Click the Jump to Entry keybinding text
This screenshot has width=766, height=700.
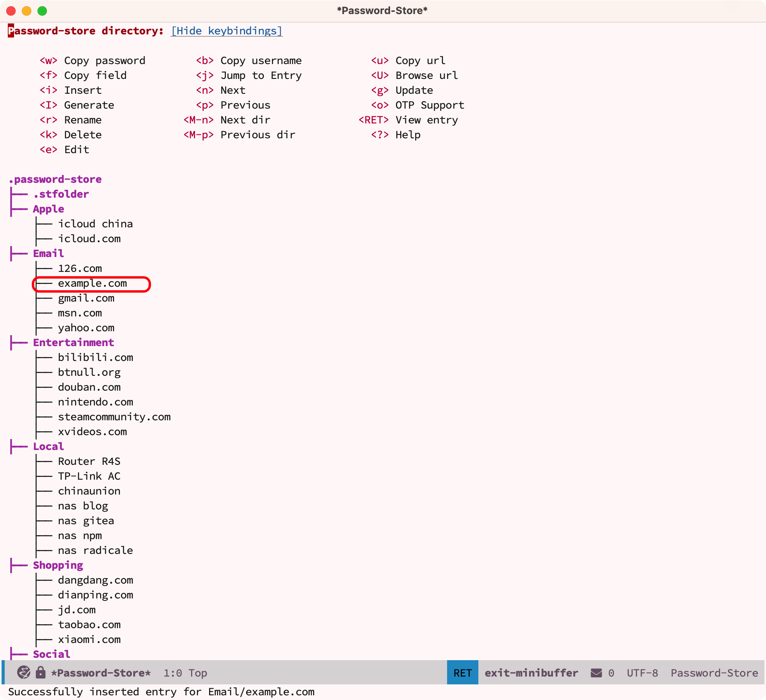tap(261, 75)
